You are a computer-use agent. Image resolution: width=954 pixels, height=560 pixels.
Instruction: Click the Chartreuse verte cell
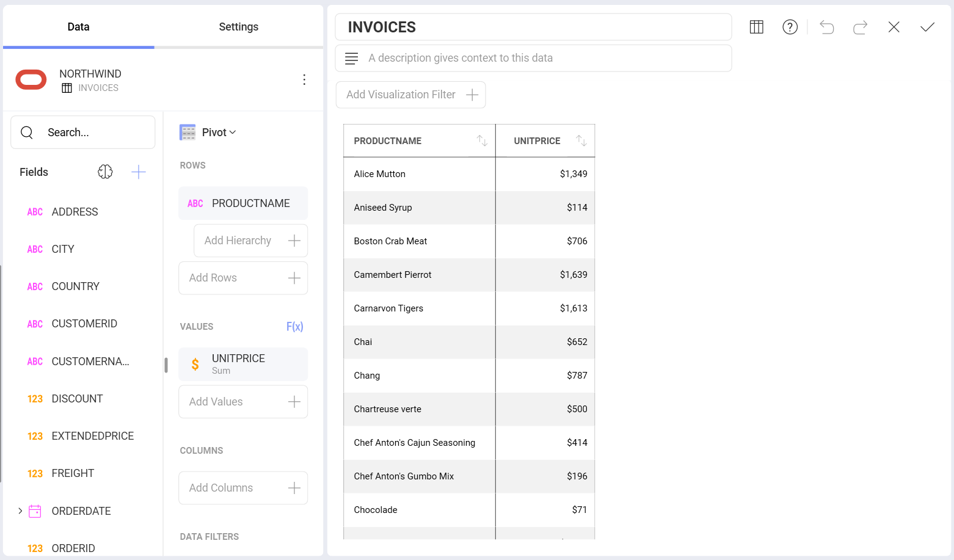(420, 409)
